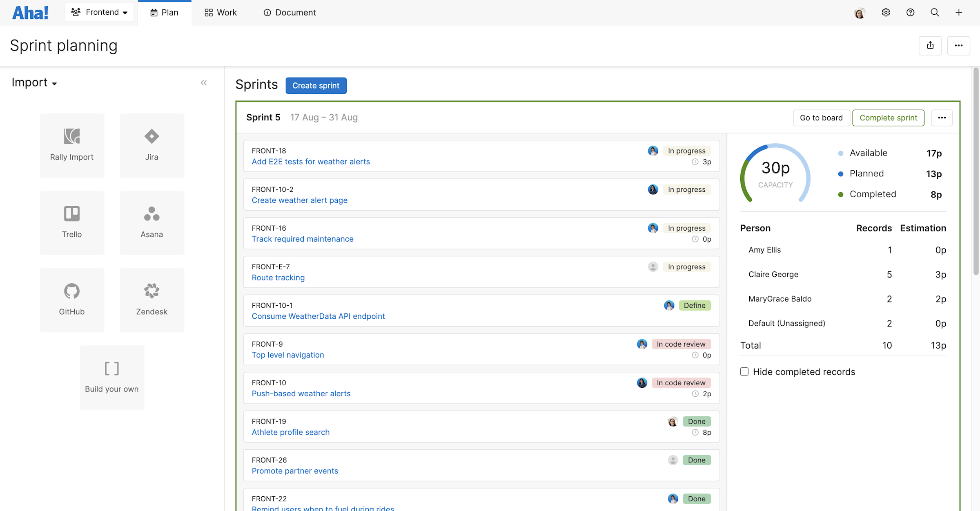
Task: Open the search icon
Action: point(935,12)
